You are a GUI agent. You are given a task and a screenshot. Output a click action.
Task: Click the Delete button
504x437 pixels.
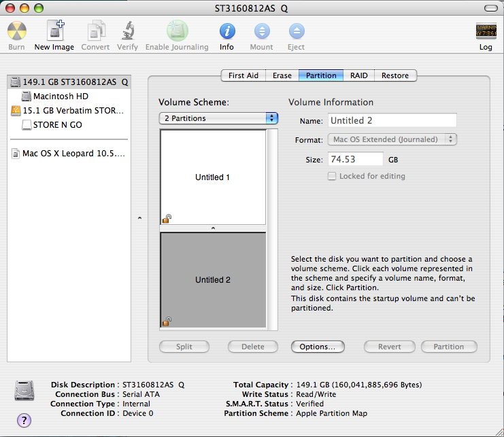click(x=253, y=347)
